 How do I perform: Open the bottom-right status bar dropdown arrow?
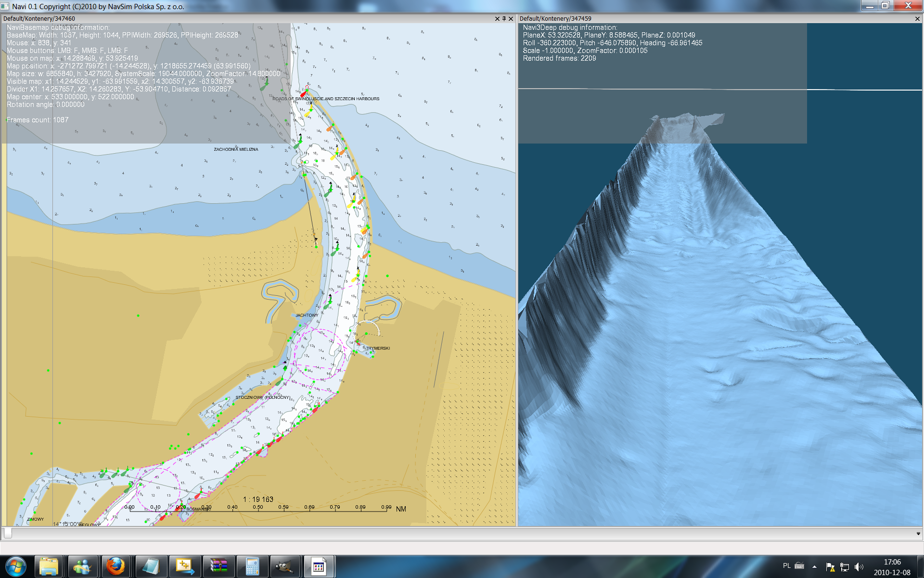pyautogui.click(x=918, y=534)
